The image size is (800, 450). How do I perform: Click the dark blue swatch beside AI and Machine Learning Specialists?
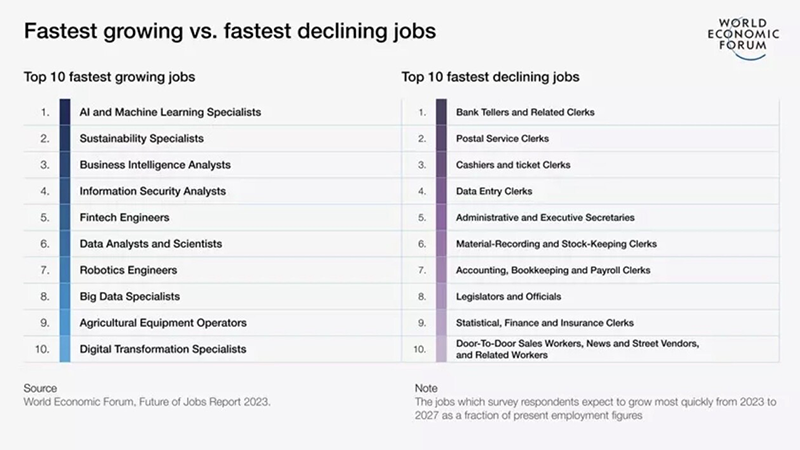(x=65, y=112)
